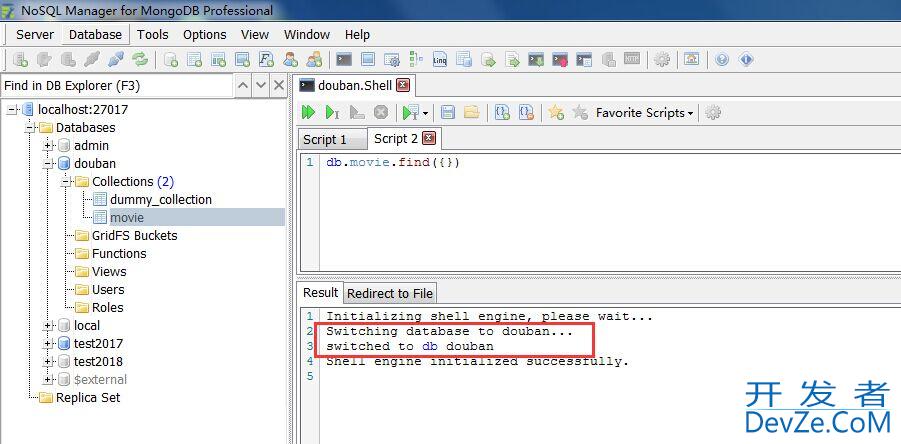Select the movie collection in the tree
Screen dimensions: 901x444
[127, 218]
